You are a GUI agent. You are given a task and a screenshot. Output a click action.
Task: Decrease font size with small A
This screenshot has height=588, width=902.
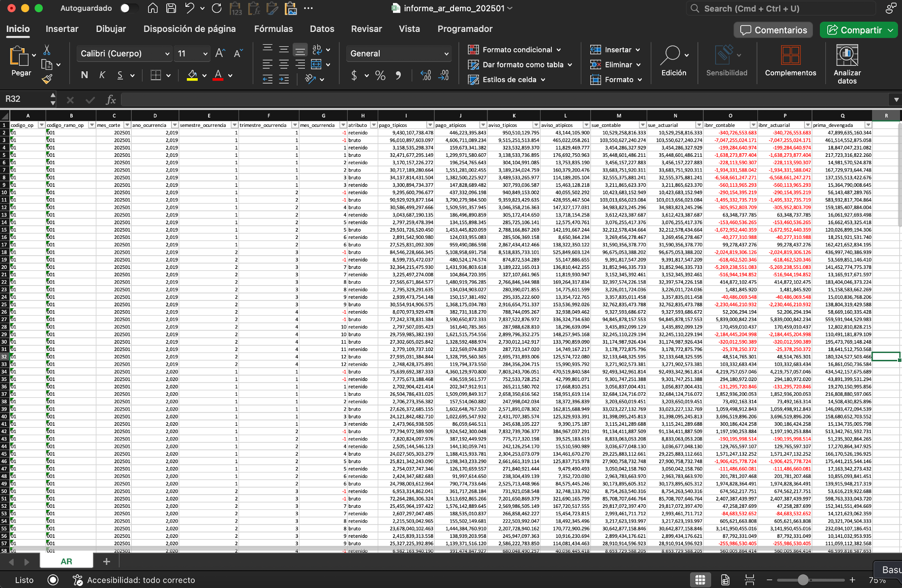[x=238, y=53]
